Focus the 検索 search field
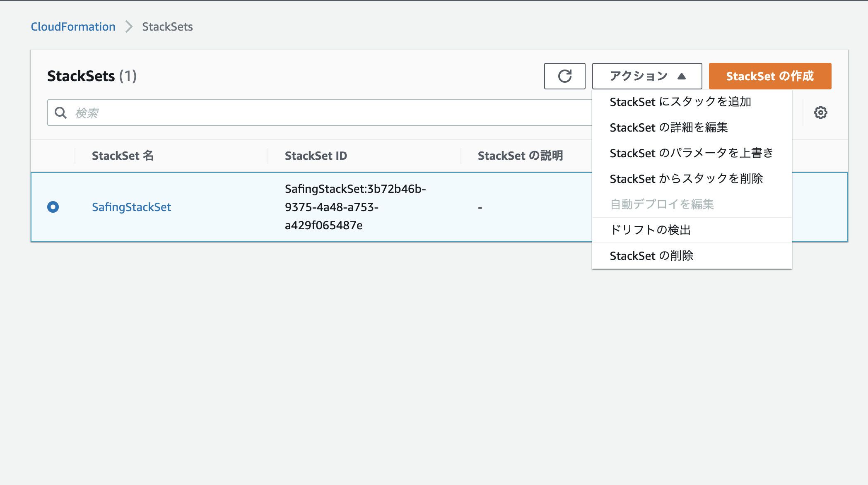868x485 pixels. pyautogui.click(x=320, y=113)
